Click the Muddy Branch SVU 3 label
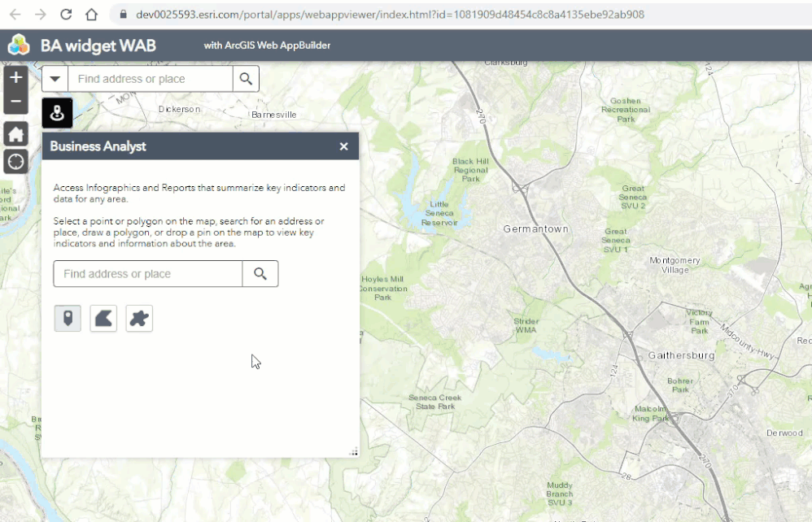812x522 pixels. pos(560,494)
